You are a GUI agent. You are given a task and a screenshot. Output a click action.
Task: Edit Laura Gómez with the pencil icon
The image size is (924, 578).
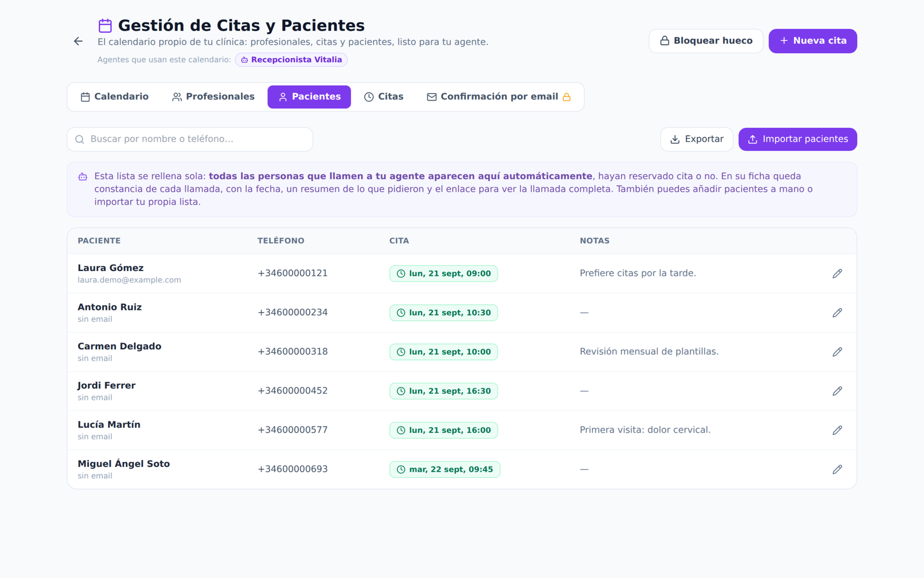pyautogui.click(x=837, y=273)
